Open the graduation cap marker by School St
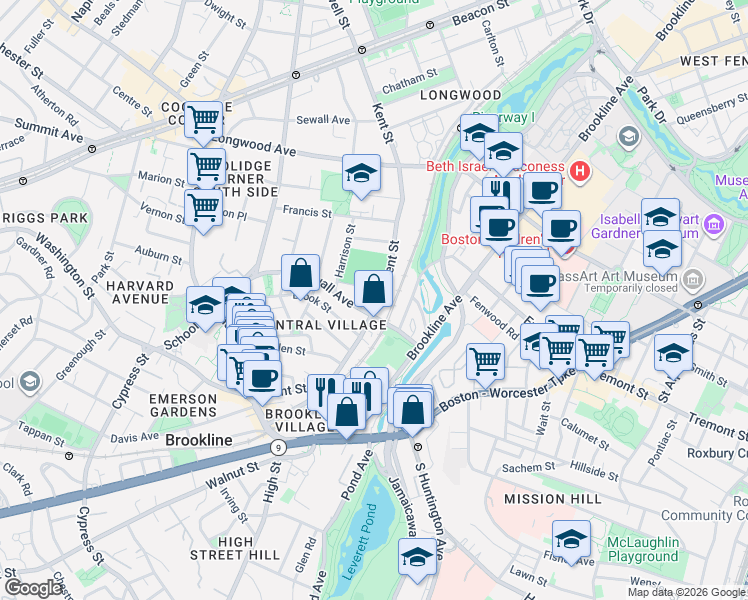The image size is (748, 600). [205, 306]
